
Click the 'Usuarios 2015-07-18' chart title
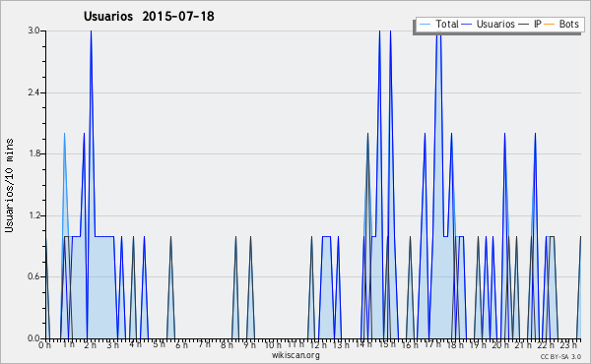149,16
